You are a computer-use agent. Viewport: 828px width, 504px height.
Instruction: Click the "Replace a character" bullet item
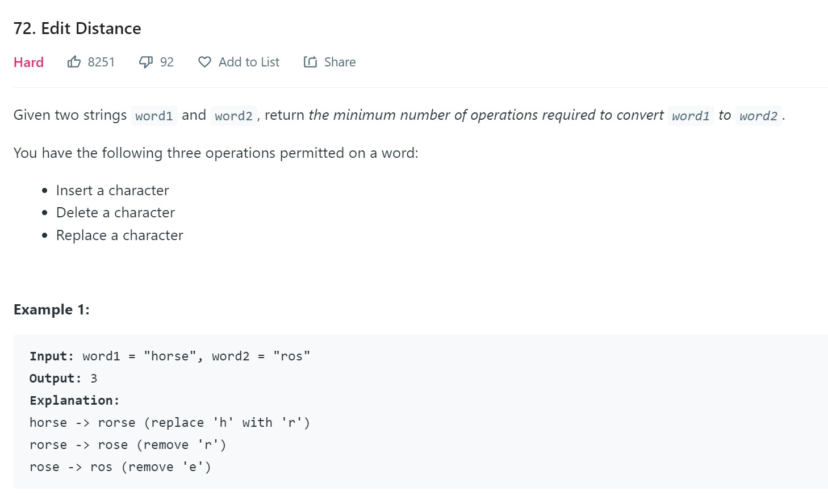(119, 235)
